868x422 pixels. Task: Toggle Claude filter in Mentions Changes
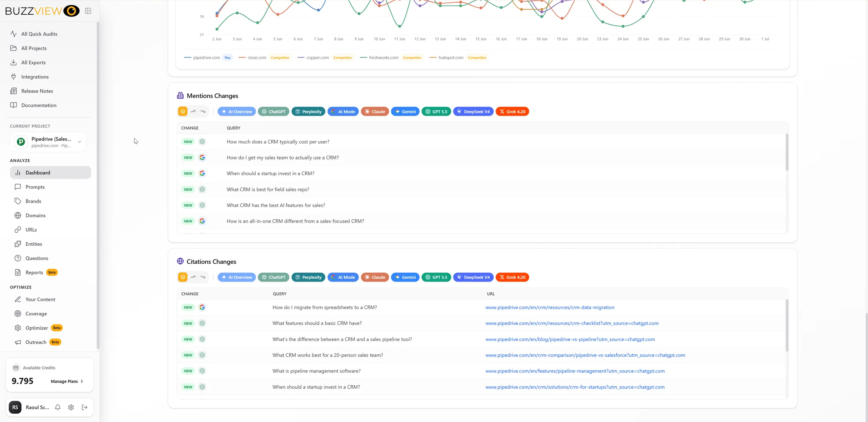(375, 111)
